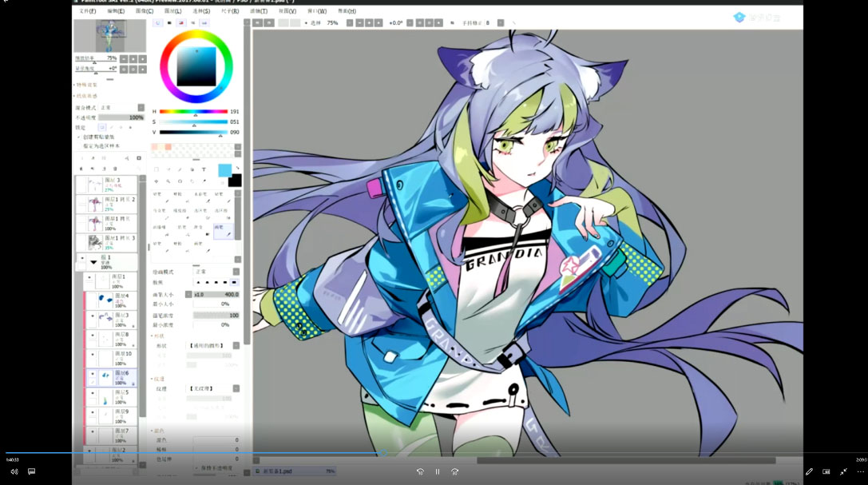868x485 pixels.
Task: Hide layer 图层9 via its eye
Action: point(93,413)
